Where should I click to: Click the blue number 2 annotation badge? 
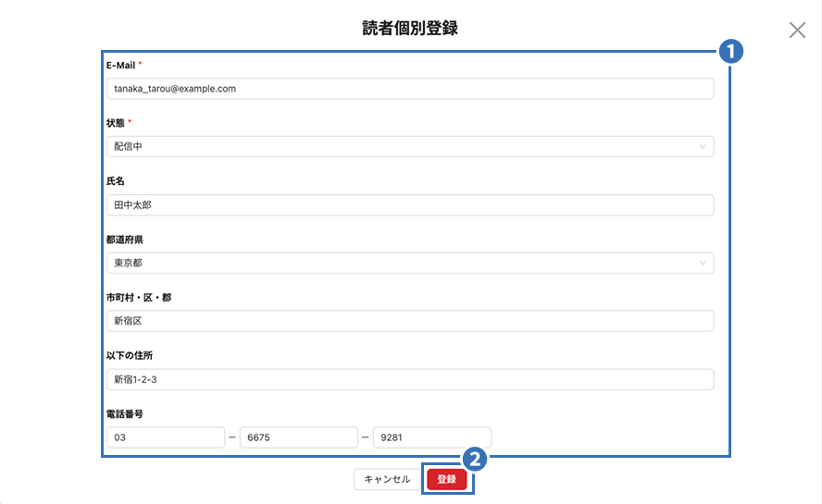[474, 459]
